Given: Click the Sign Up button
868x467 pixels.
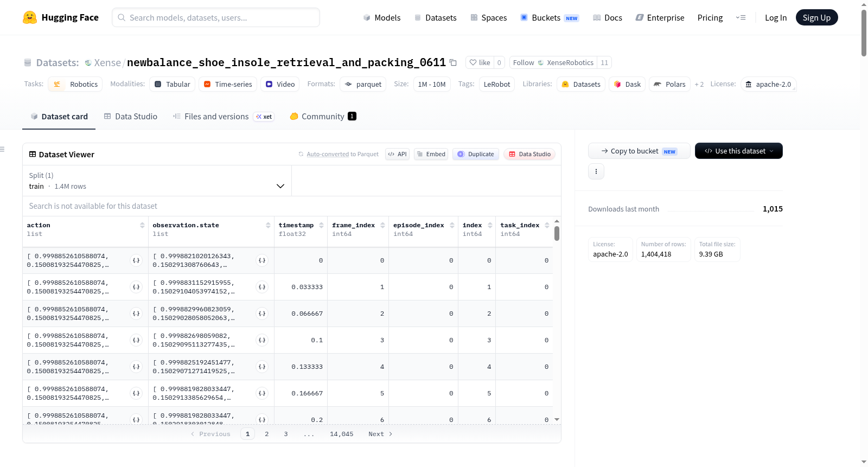Looking at the screenshot, I should click(x=817, y=17).
